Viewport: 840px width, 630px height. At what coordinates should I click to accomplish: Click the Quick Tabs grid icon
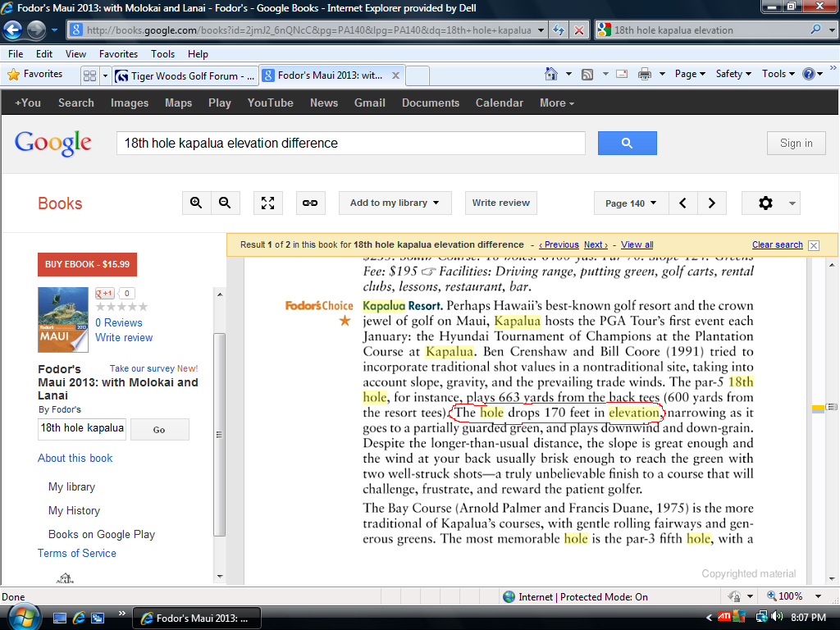pos(90,75)
